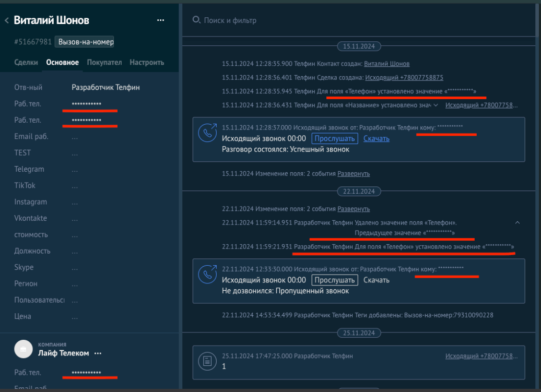Open the Покупател tab
Image resolution: width=541 pixels, height=392 pixels.
[104, 62]
